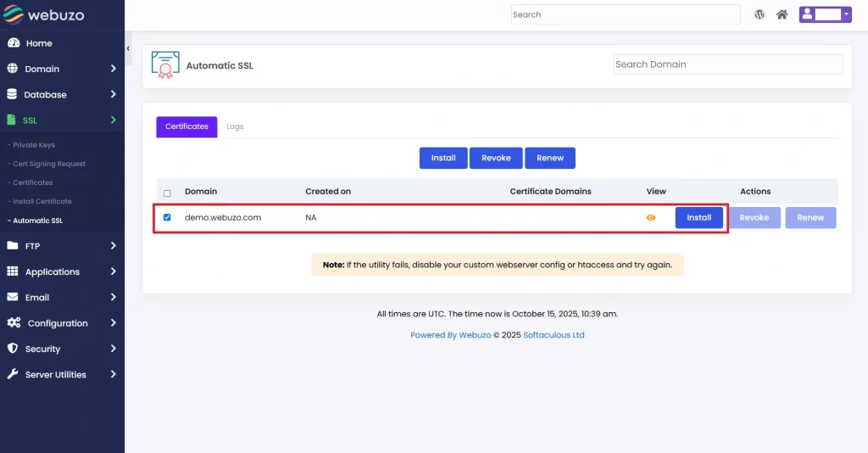Screen dimensions: 868x453
Task: Expand the Domain sidebar menu
Action: [113, 69]
